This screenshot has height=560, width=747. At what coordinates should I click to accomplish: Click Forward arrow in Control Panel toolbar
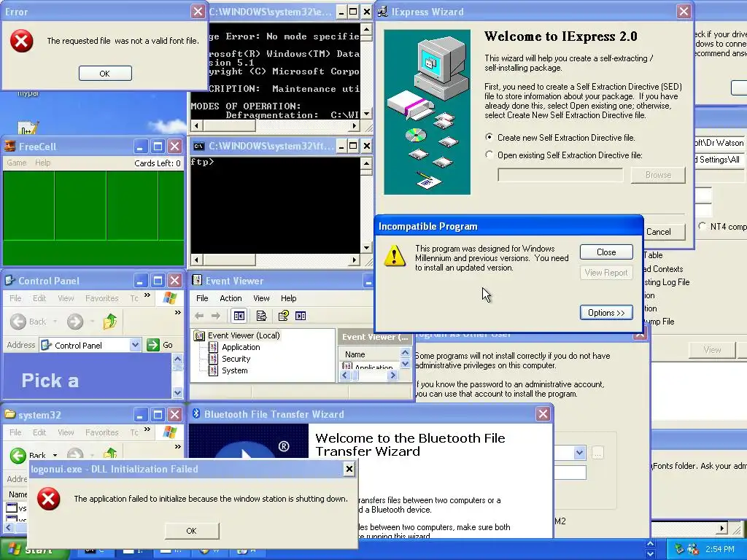(x=75, y=322)
